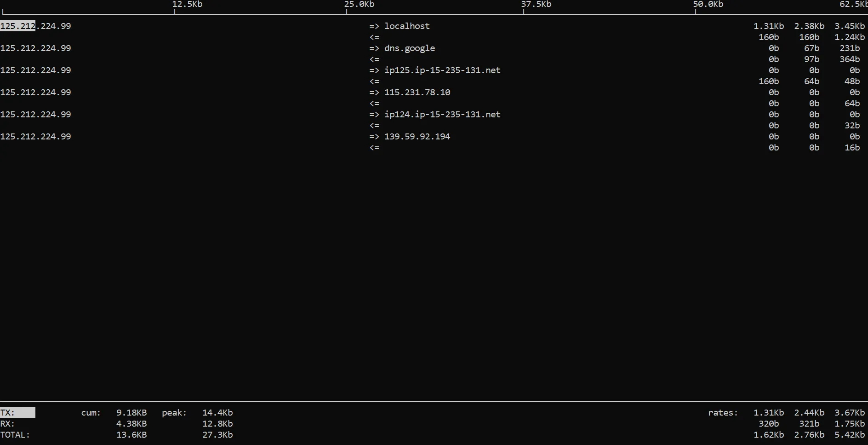The image size is (868, 445).
Task: Click the 37.5Kb scale marker
Action: point(536,5)
